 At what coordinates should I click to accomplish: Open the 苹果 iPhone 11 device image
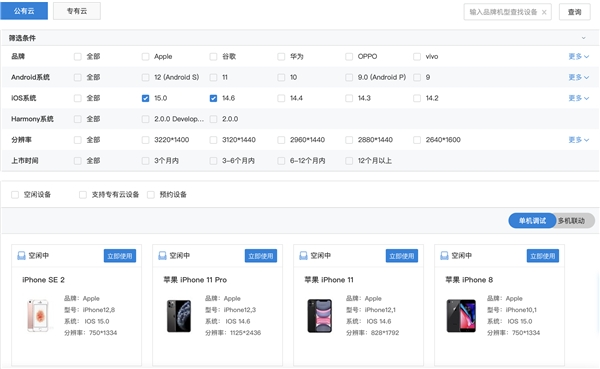pyautogui.click(x=320, y=316)
